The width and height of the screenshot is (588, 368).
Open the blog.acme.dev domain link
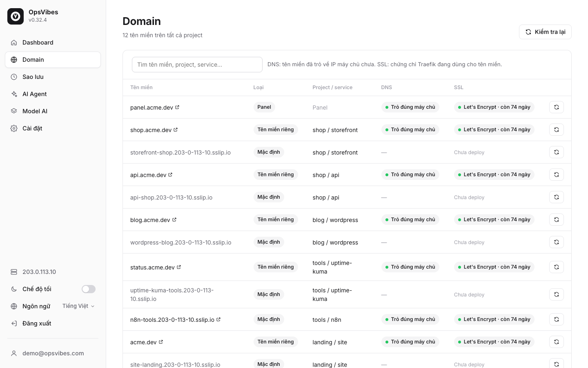click(x=150, y=220)
